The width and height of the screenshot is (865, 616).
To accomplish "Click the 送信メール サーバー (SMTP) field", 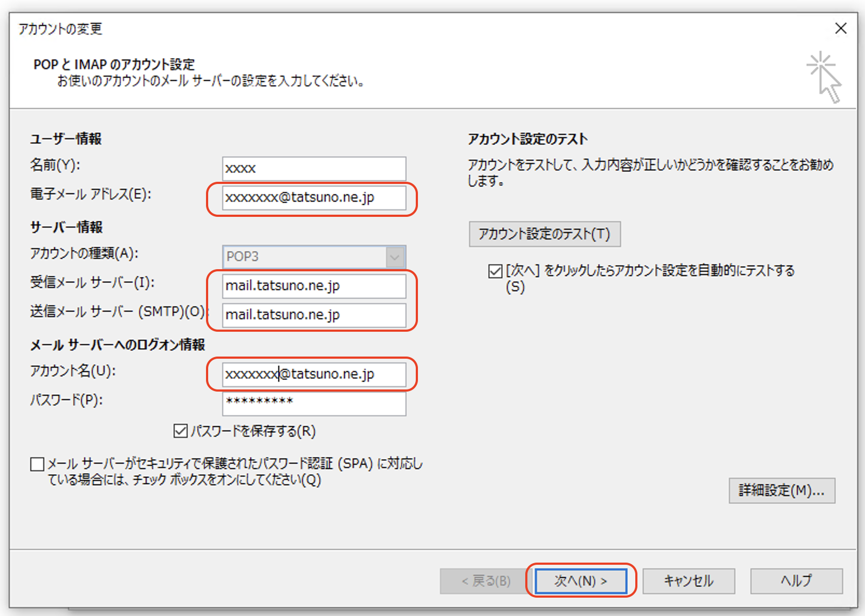I will pyautogui.click(x=313, y=315).
